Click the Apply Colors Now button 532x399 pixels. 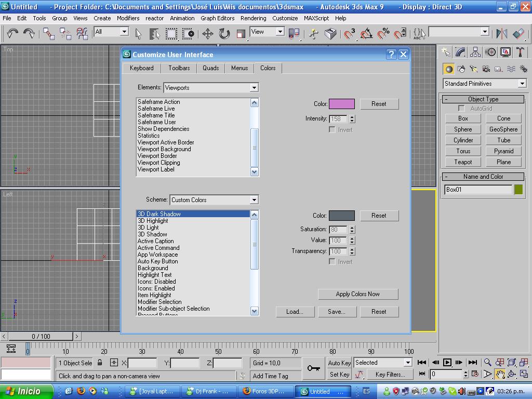tap(358, 294)
